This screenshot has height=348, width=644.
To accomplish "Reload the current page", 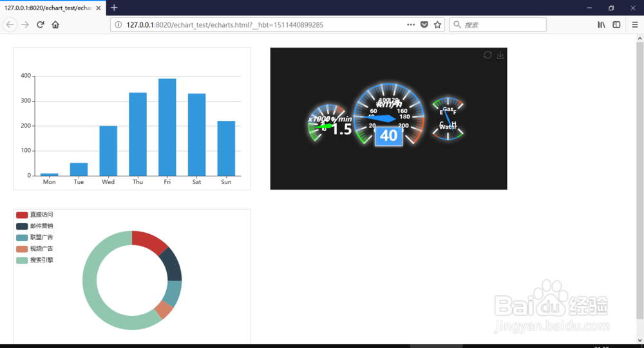I will (40, 24).
